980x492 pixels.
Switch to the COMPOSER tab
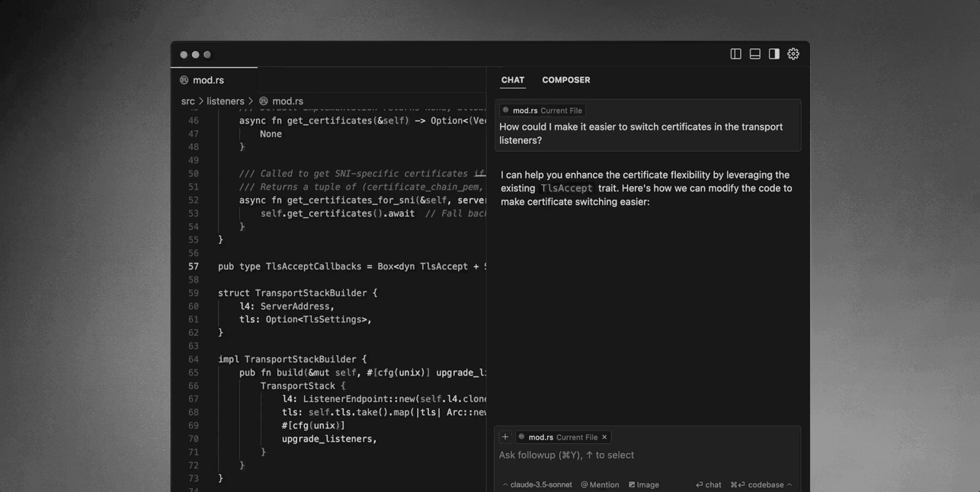[565, 80]
